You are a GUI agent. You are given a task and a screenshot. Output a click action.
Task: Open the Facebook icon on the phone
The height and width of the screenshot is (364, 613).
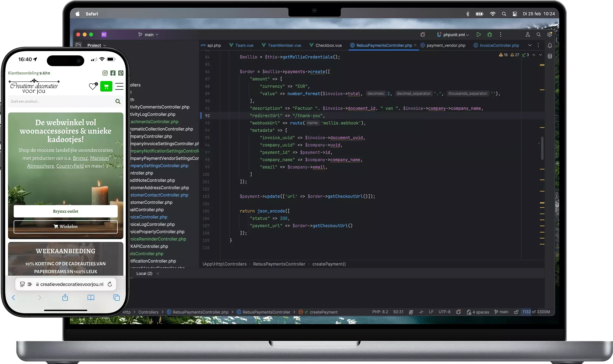(x=113, y=73)
